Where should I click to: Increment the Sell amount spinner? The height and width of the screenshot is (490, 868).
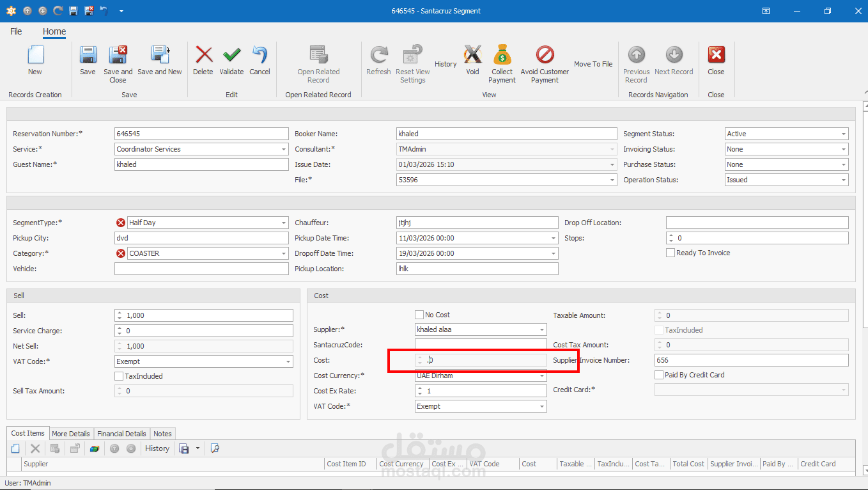[x=119, y=313]
